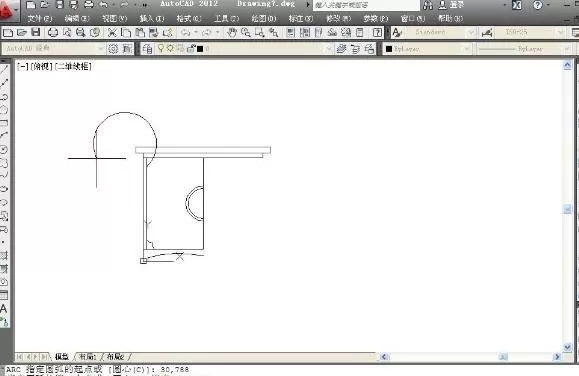Viewport: 579px width, 376px height.
Task: Click Paste clipboard icon
Action: click(140, 33)
